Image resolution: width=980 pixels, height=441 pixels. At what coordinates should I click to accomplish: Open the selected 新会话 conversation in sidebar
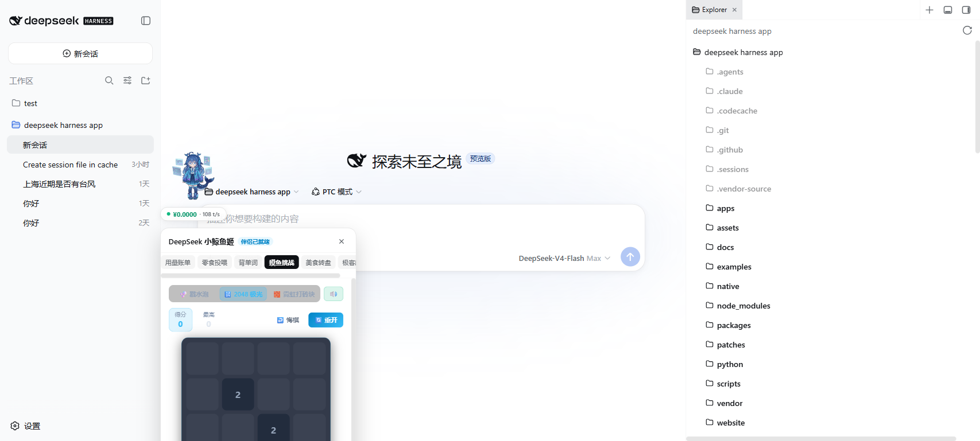[x=80, y=145]
